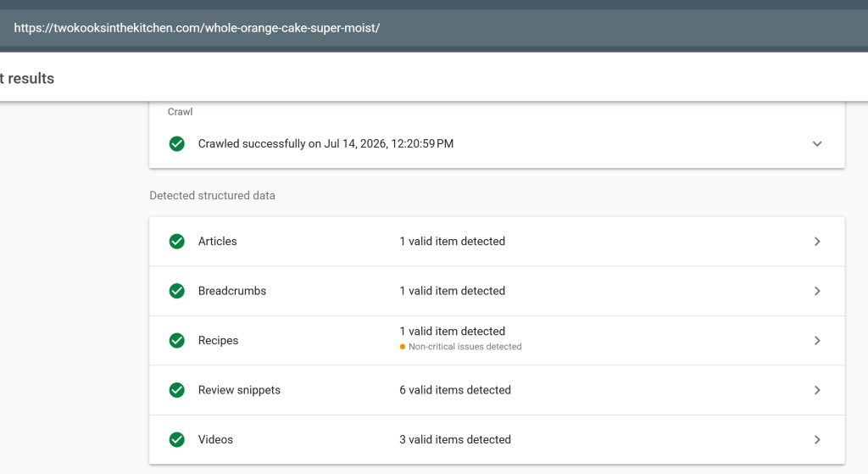The image size is (868, 474).
Task: Click the green checkmark beside Crawled successfully
Action: point(176,144)
